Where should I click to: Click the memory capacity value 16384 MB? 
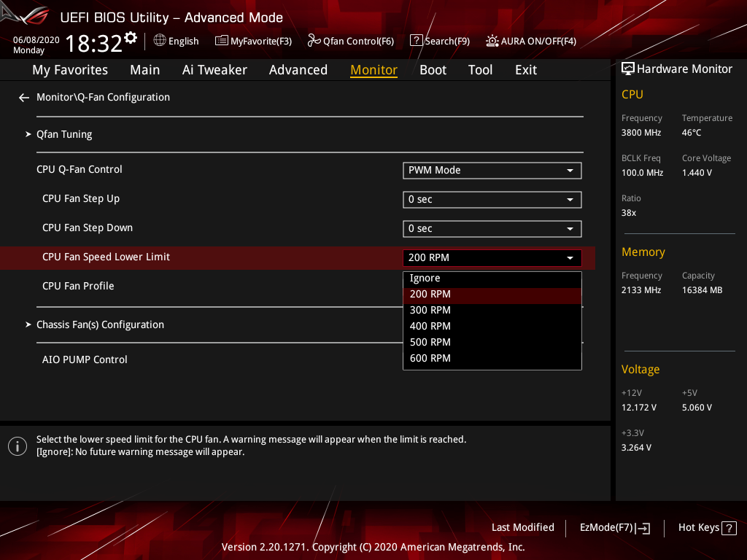pos(702,290)
